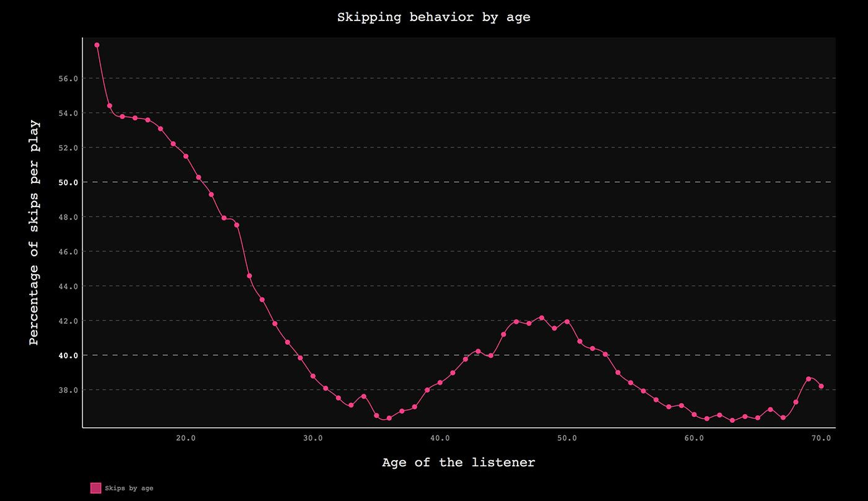Click the "50.0" label on the y-axis
Screen dimensions: 868x501
[69, 182]
